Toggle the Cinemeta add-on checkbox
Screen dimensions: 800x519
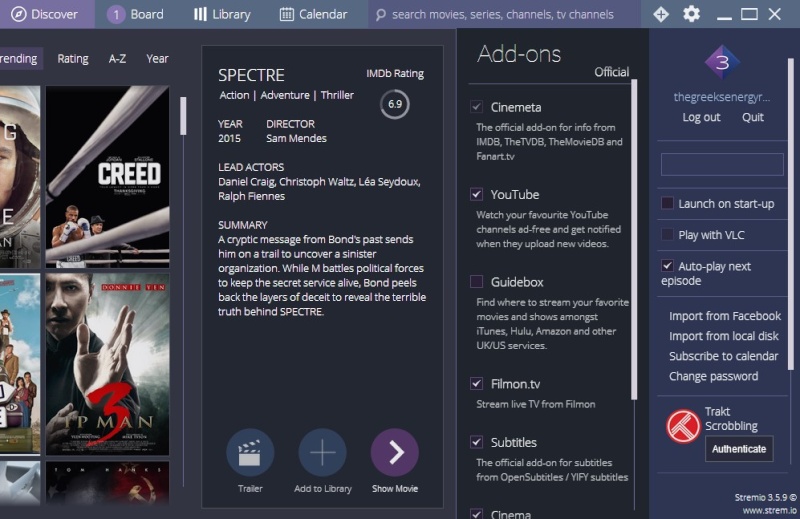coord(477,107)
